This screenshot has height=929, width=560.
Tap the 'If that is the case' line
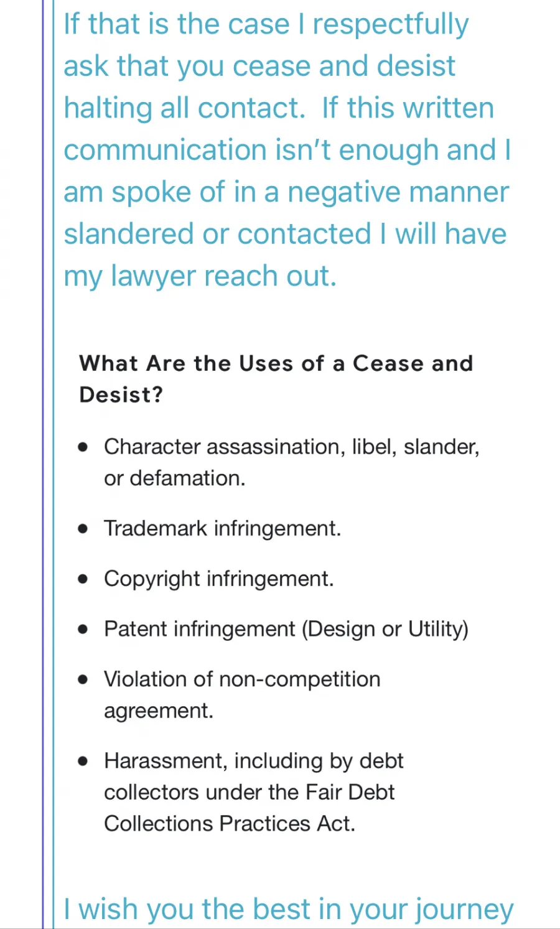click(266, 25)
